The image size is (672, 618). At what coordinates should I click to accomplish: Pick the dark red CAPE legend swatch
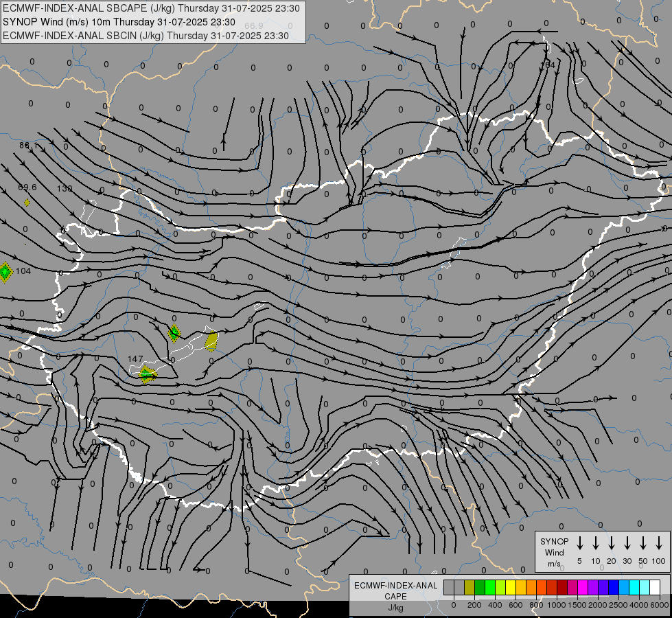562,588
